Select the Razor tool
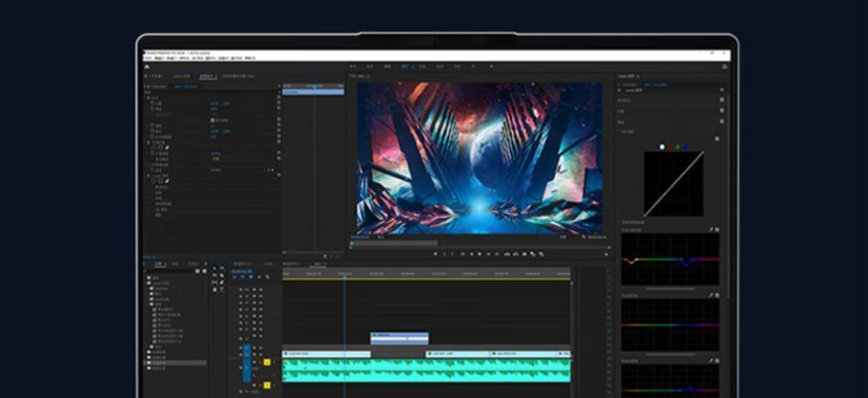 point(222,276)
